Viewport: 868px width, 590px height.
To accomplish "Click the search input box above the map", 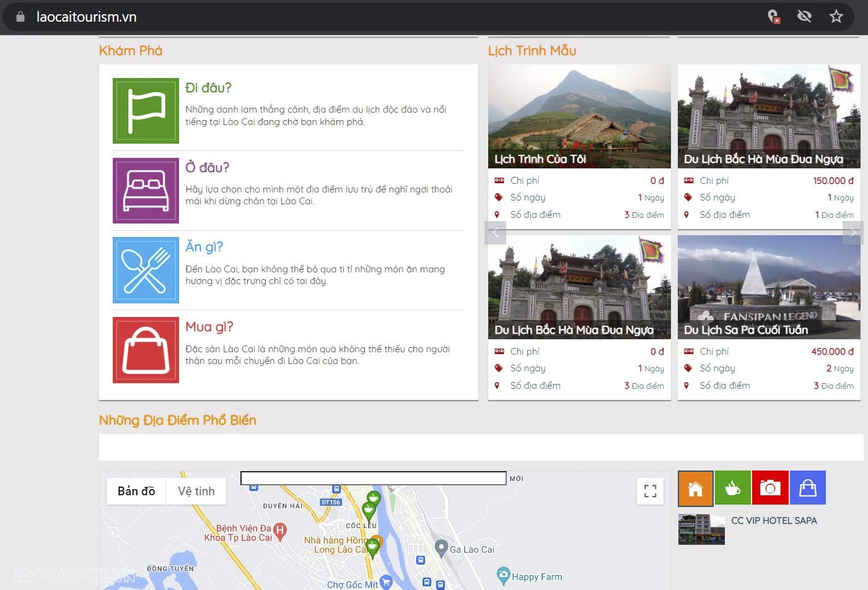I will coord(373,478).
